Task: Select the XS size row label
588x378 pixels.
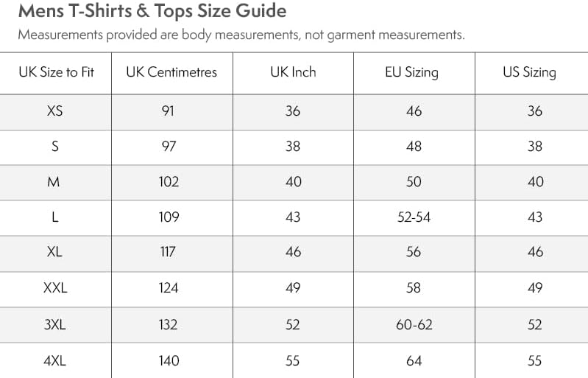Action: point(54,111)
